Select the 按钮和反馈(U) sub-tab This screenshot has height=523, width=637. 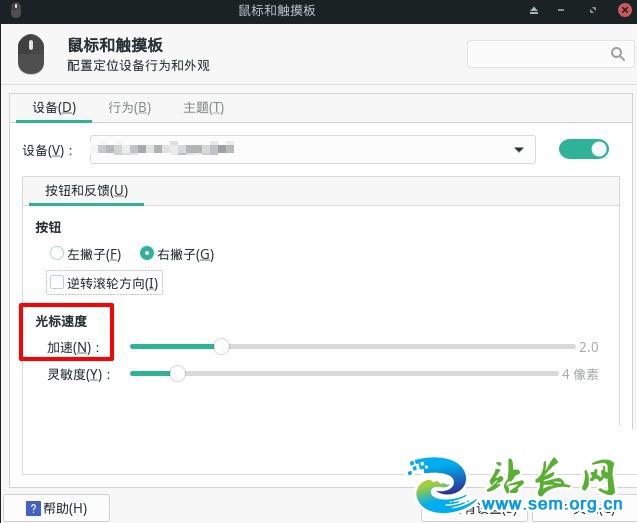tap(86, 190)
